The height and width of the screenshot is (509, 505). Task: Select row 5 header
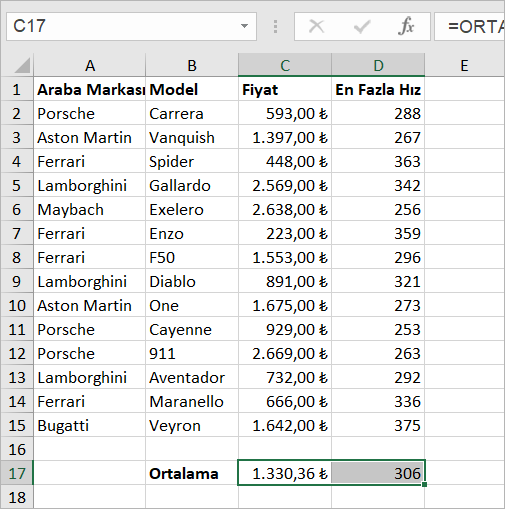[17, 185]
